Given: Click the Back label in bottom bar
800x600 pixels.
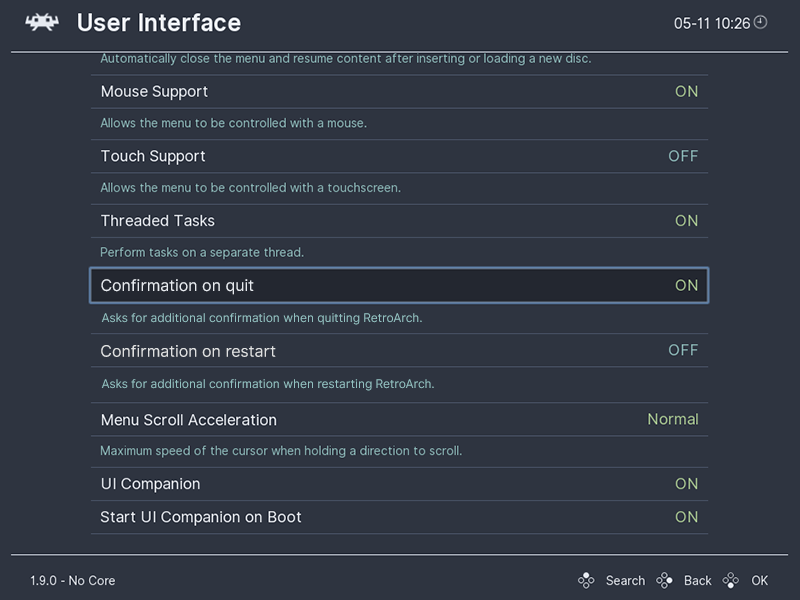Looking at the screenshot, I should 696,580.
